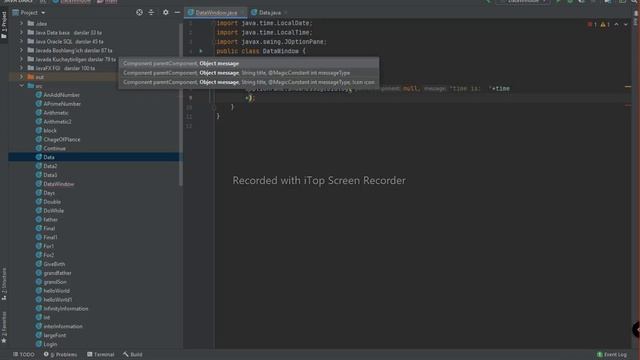The image size is (640, 360).
Task: Open the Problems tool window
Action: point(60,354)
